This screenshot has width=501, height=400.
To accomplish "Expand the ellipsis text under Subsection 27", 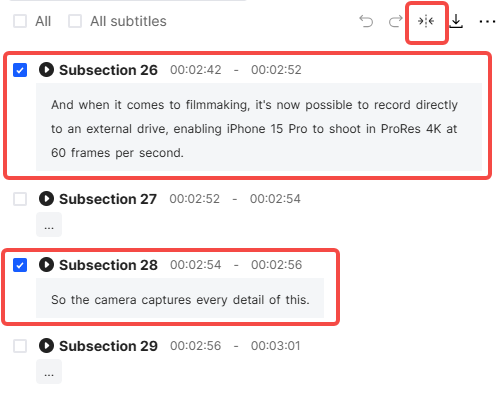I will (x=49, y=225).
